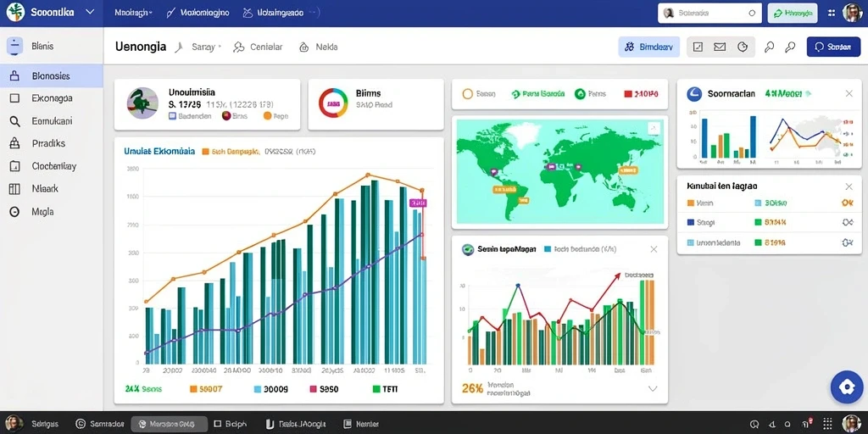The height and width of the screenshot is (434, 868).
Task: Click the lock icon beside Blonosies
Action: pos(15,75)
